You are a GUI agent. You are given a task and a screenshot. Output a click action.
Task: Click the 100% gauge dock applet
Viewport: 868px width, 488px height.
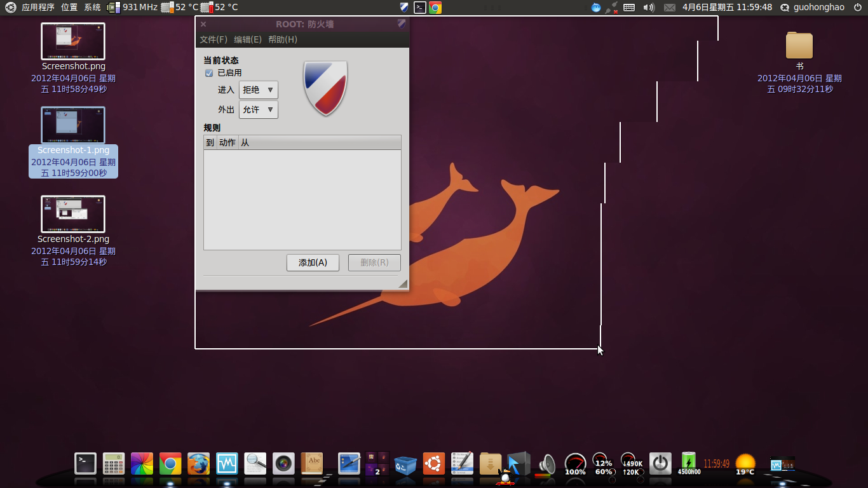pyautogui.click(x=575, y=464)
